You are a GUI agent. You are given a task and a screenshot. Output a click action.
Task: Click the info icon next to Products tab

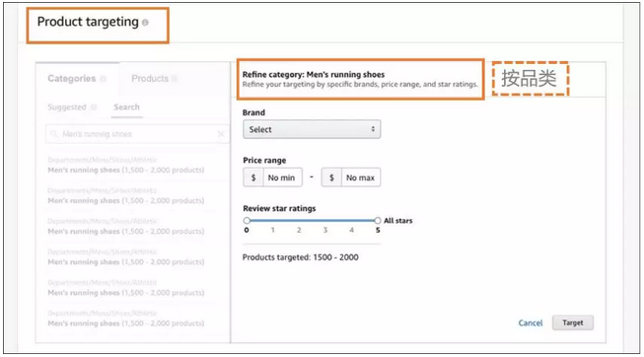pyautogui.click(x=175, y=79)
